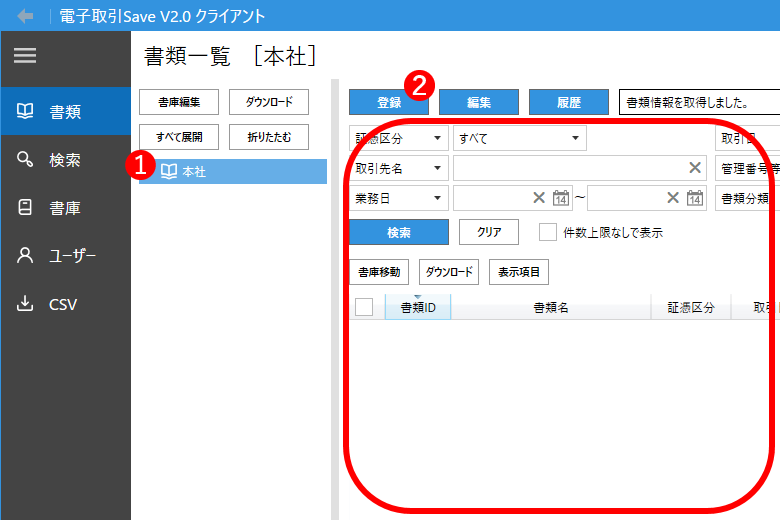Click the back arrow in title bar

click(x=25, y=16)
